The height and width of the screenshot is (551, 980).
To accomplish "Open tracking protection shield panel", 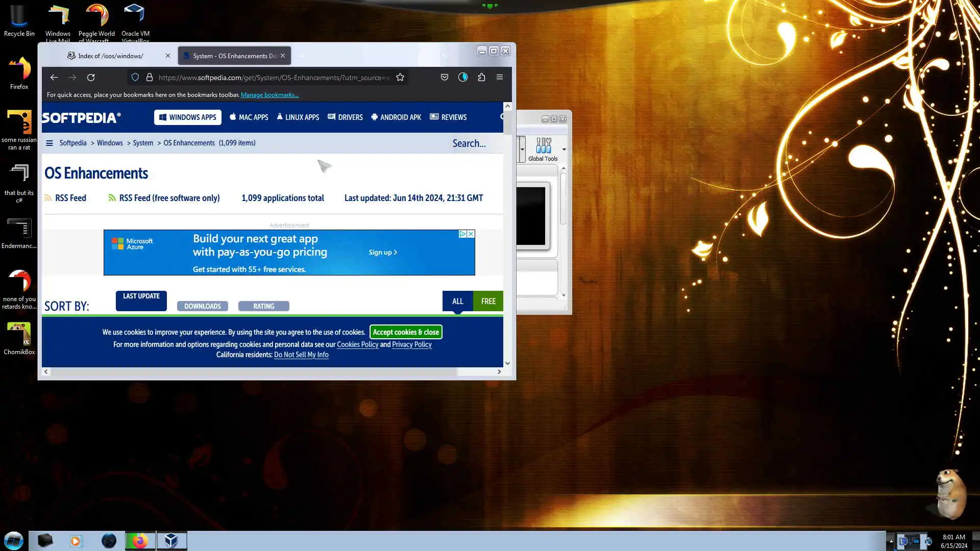I will tap(135, 78).
